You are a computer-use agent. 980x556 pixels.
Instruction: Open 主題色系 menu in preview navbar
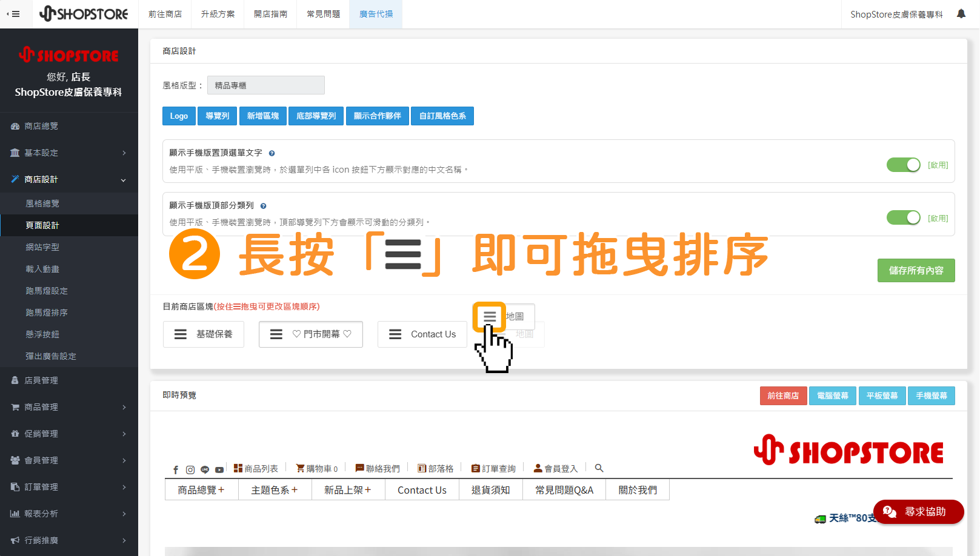tap(275, 490)
